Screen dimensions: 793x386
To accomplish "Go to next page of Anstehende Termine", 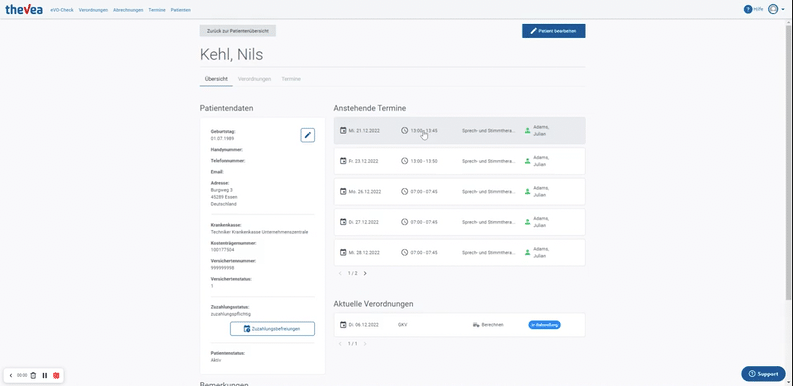I will coord(365,273).
